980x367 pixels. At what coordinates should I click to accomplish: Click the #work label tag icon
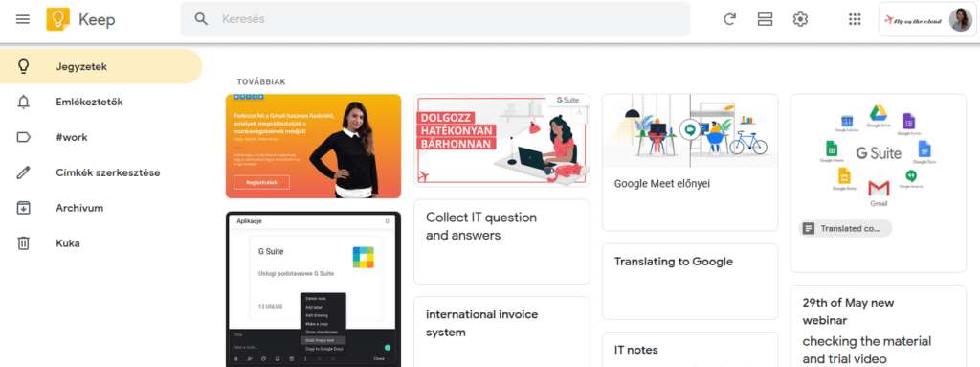(23, 137)
